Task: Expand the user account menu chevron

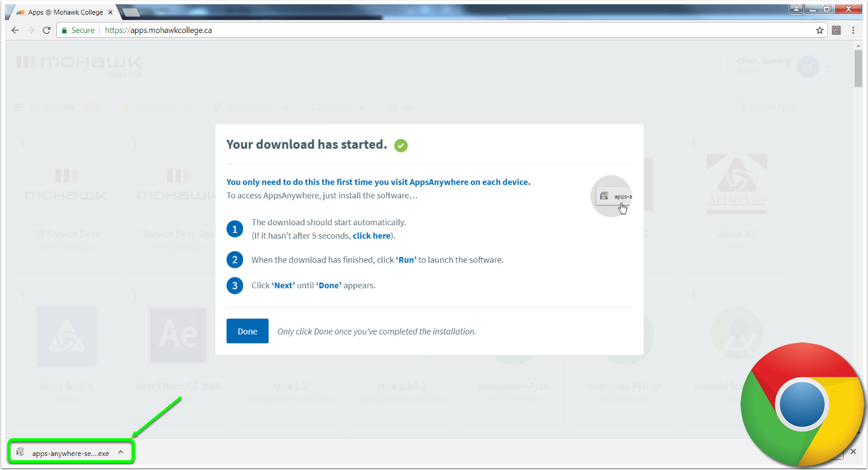Action: (x=829, y=67)
